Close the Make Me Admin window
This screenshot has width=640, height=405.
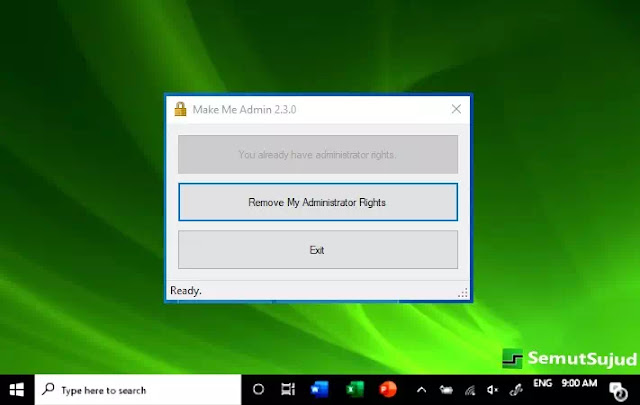456,109
